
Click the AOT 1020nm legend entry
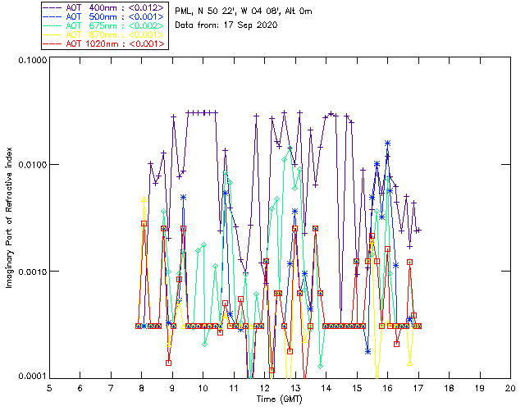[104, 43]
